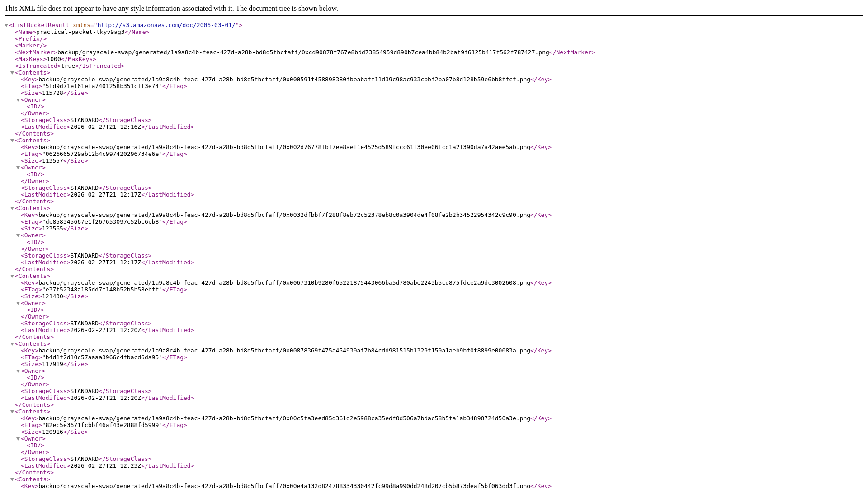Collapse the Contents node for key 0x00c5fa3e
This screenshot has height=488, width=868.
point(12,412)
